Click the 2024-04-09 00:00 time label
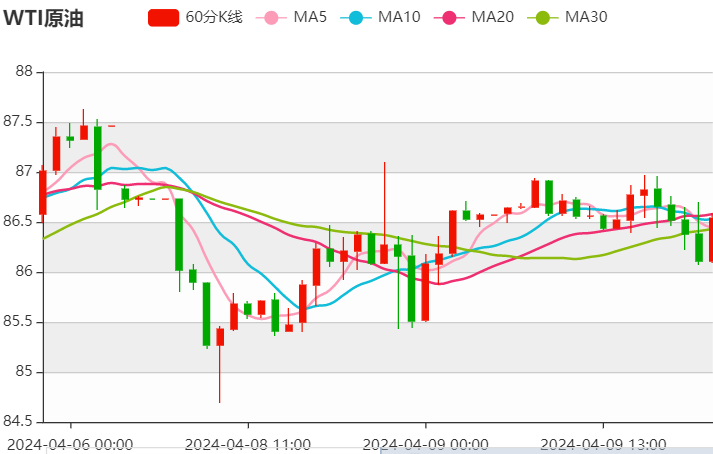This screenshot has width=713, height=454. 426,442
